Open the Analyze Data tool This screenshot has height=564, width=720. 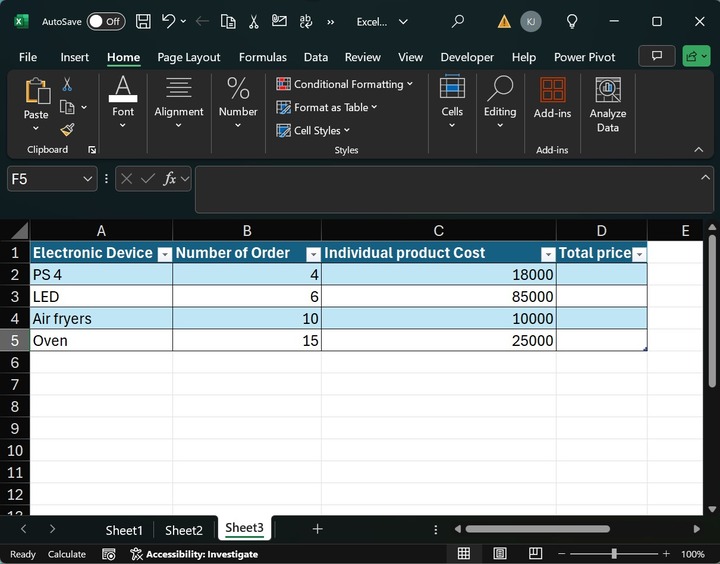607,104
